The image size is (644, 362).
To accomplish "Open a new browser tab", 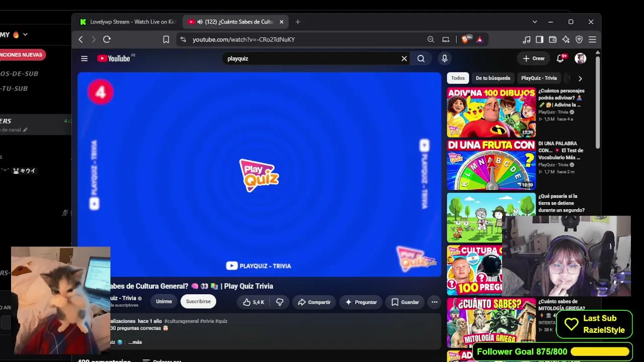I will 298,22.
